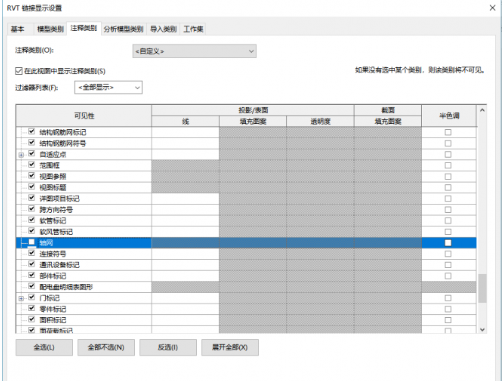Close the RVT 链接显示设置 dialog
503x381 pixels.
(x=492, y=8)
